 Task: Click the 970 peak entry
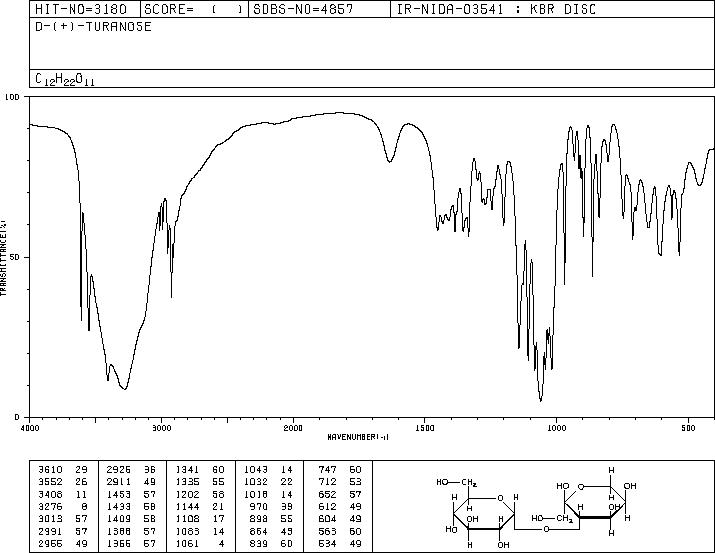click(270, 506)
